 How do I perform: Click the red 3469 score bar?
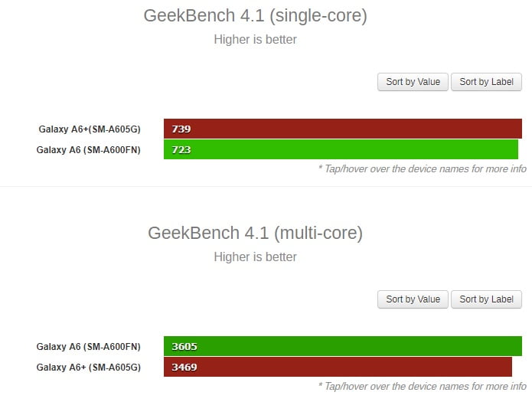[338, 367]
